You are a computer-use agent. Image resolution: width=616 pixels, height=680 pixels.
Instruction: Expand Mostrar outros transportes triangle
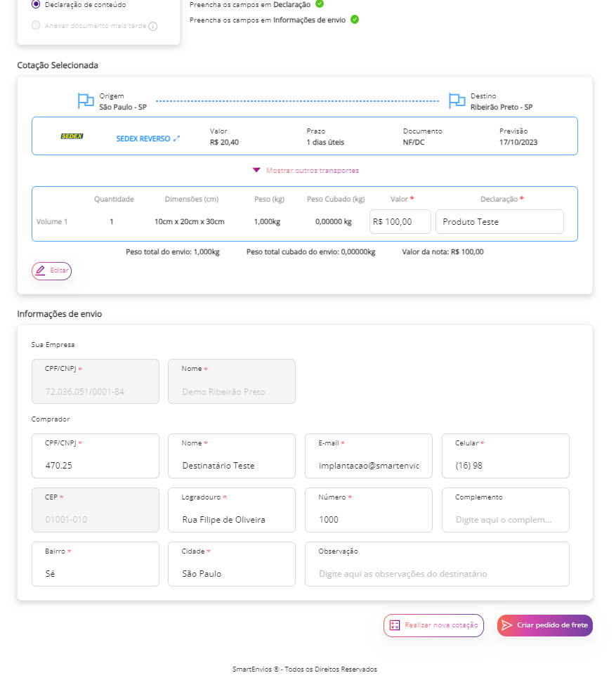(256, 170)
